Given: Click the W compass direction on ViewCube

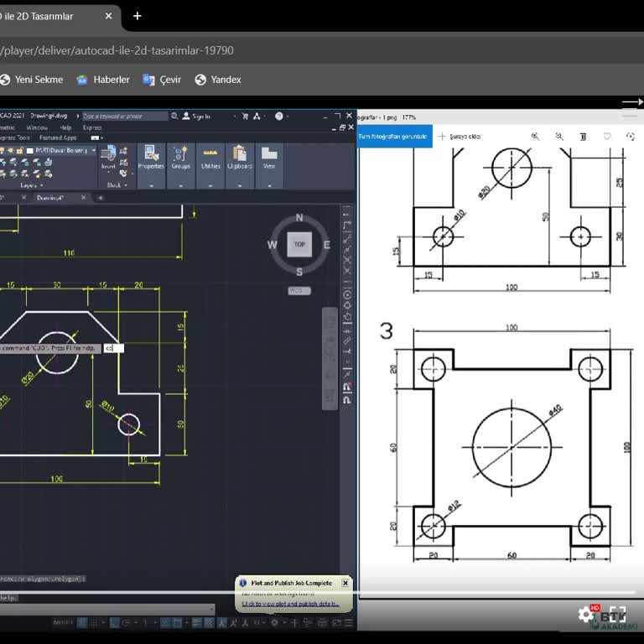Looking at the screenshot, I should (272, 245).
